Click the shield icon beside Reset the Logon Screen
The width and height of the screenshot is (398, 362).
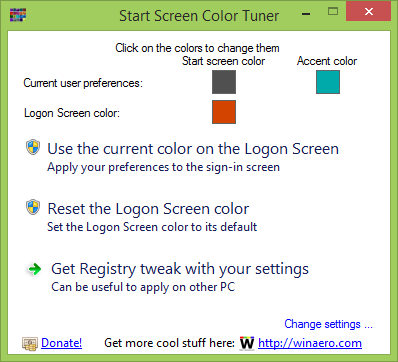click(x=33, y=207)
